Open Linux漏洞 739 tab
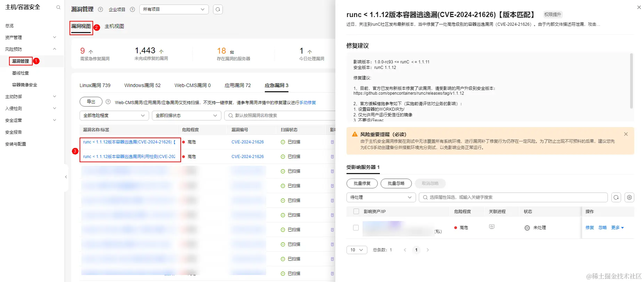The width and height of the screenshot is (644, 282). (x=95, y=85)
